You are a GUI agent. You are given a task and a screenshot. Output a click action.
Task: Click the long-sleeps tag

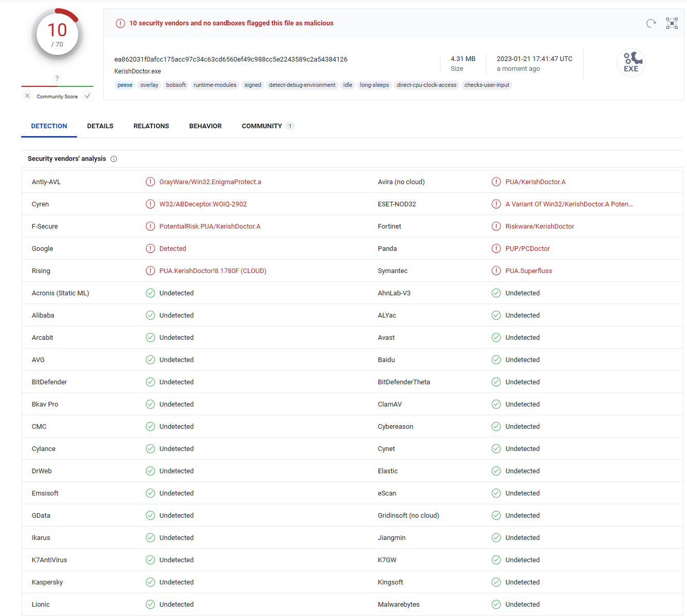(375, 85)
